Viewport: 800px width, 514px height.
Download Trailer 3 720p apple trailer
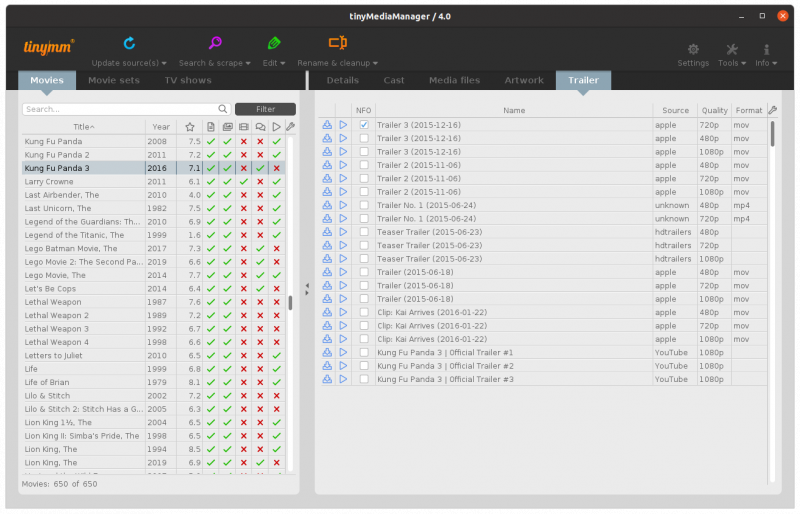[x=327, y=125]
